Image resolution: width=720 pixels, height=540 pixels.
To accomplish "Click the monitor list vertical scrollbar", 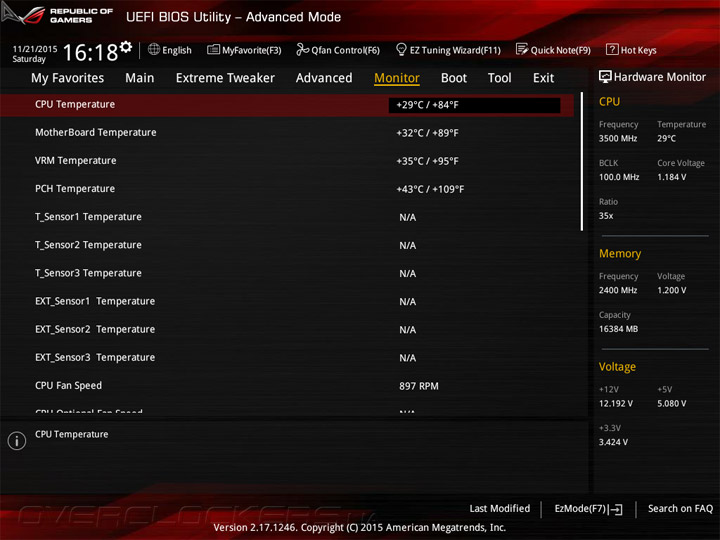I will pyautogui.click(x=582, y=161).
